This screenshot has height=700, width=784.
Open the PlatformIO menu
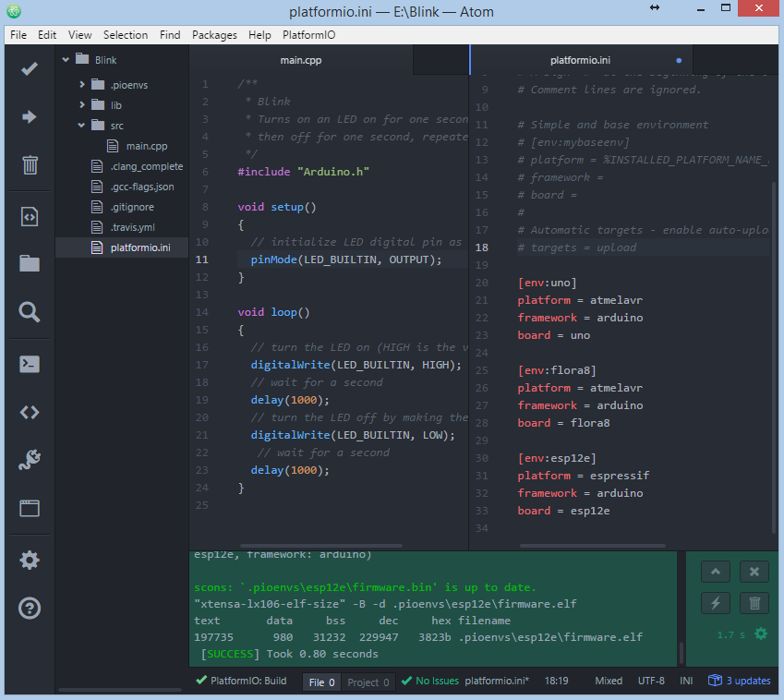pos(309,35)
